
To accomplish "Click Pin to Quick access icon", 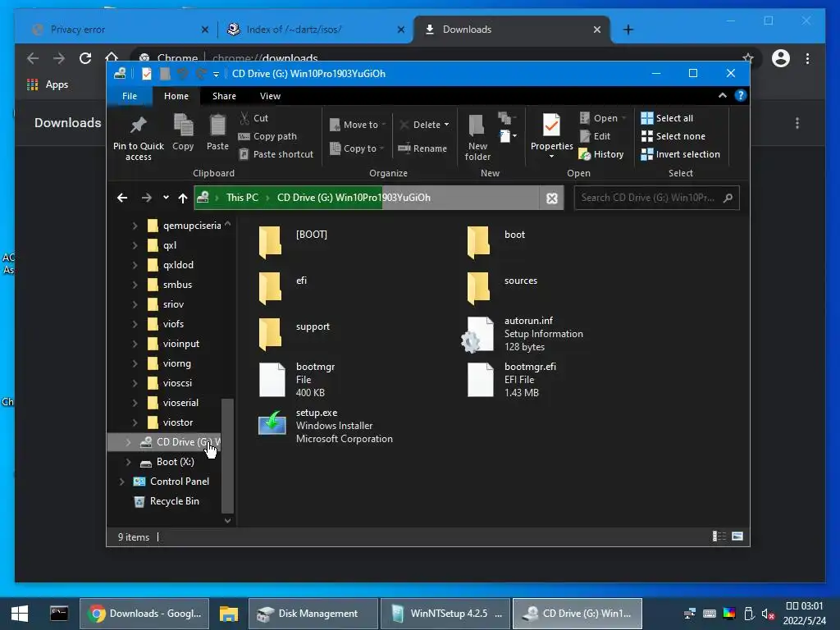I will [138, 126].
